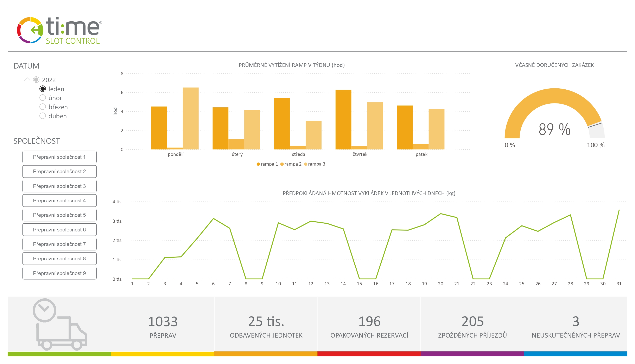Viewport: 635px width, 364px height.
Task: Click the VČASNĚ DORUČENÝCH ZAKÁZEK title
Action: 554,65
